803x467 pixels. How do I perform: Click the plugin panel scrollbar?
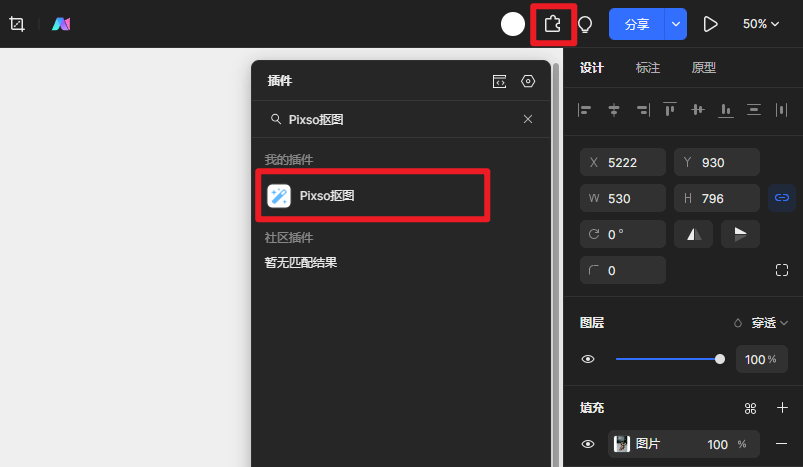[x=556, y=266]
